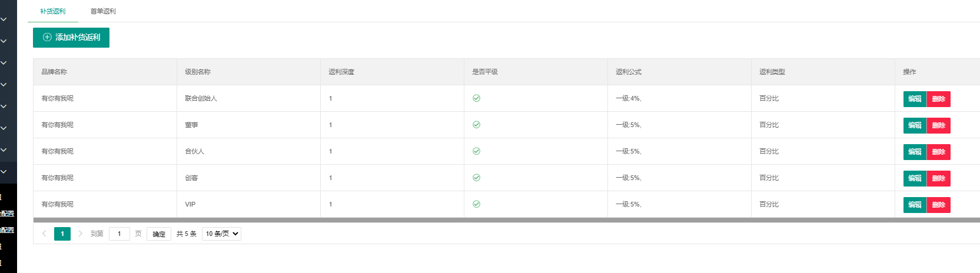Click the 是否平级 check icon for 合伙人

pos(476,151)
